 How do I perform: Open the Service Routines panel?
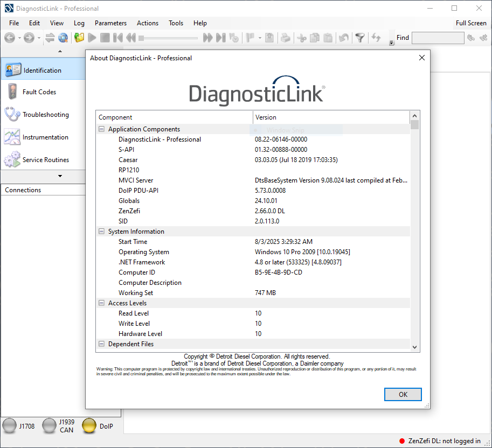click(x=43, y=159)
